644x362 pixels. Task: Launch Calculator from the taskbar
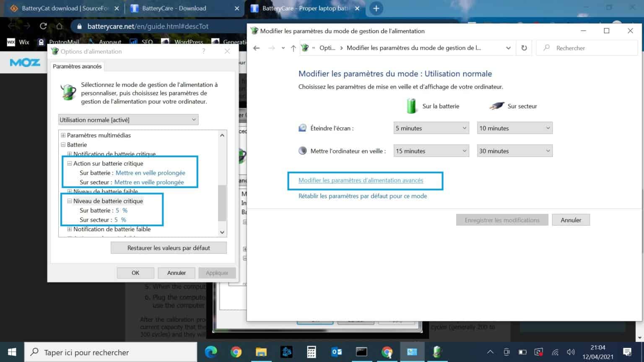coord(312,352)
